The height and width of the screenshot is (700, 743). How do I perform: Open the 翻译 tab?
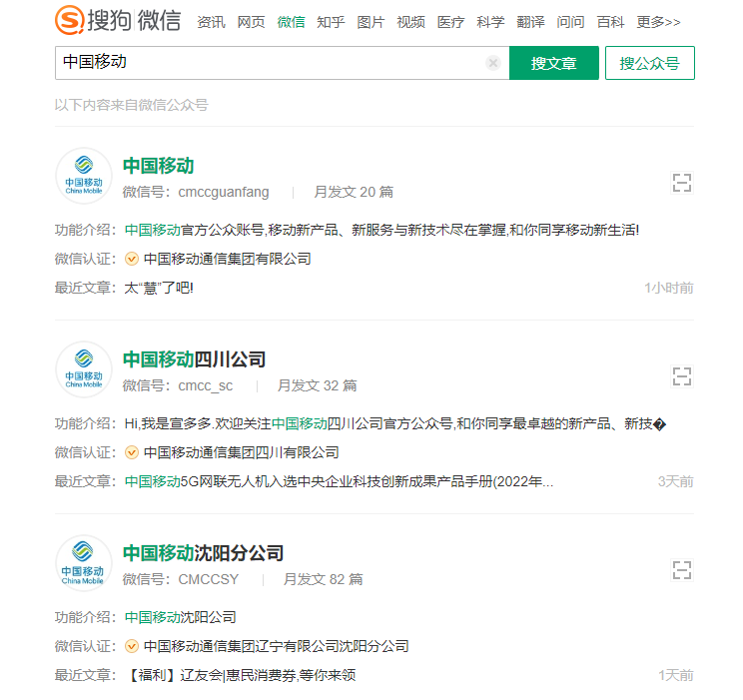tap(530, 22)
